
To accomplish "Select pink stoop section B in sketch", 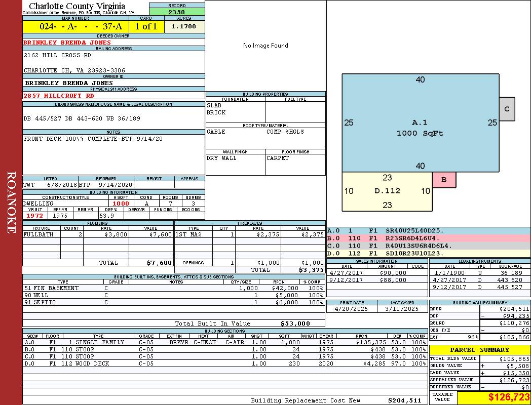I will 444,180.
